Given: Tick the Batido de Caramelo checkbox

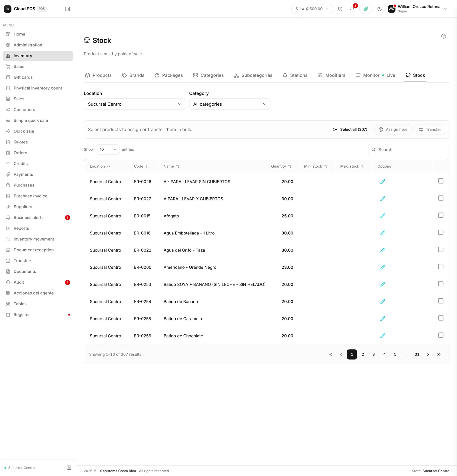Looking at the screenshot, I should (x=441, y=318).
